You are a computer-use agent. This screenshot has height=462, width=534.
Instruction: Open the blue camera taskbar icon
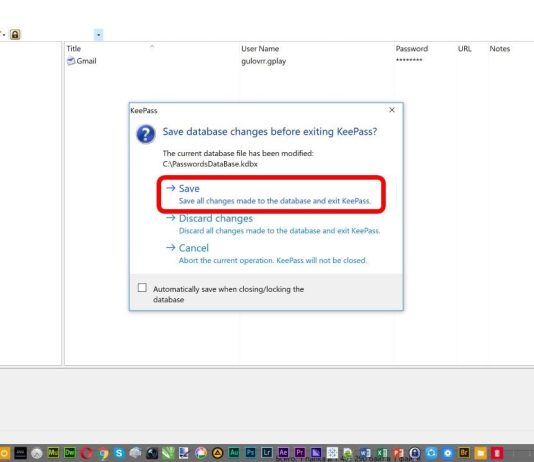431,453
